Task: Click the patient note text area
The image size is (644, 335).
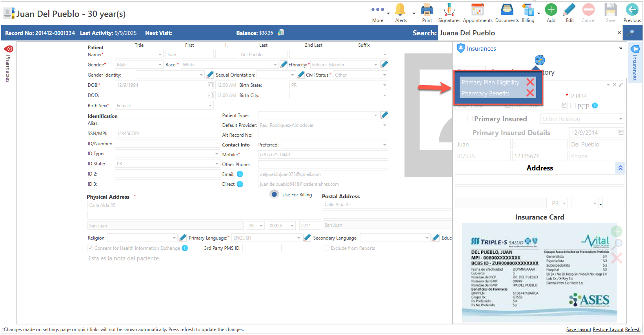Action: click(269, 288)
